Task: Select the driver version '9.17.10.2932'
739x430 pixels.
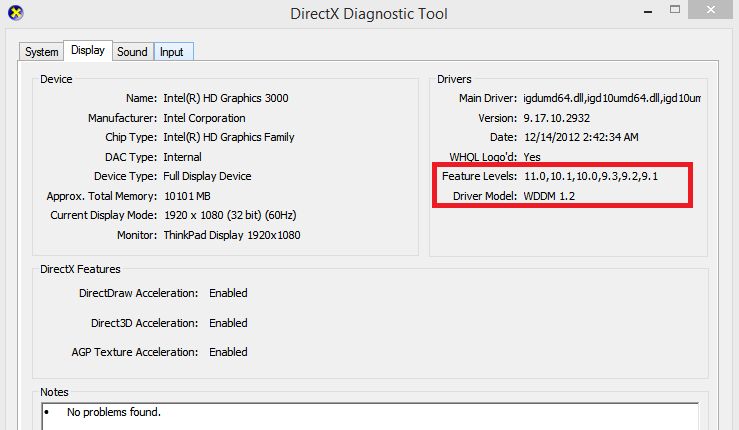Action: 557,118
